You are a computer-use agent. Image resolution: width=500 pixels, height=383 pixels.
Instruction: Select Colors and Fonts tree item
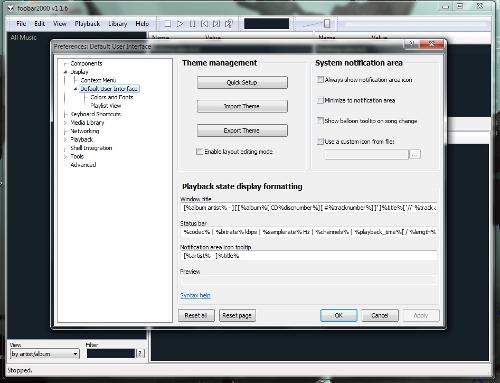(112, 97)
